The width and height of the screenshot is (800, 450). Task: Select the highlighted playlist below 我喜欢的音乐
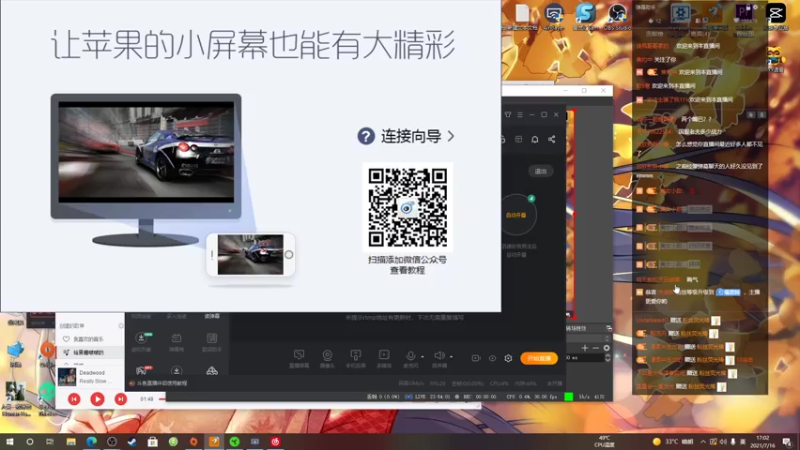click(90, 352)
